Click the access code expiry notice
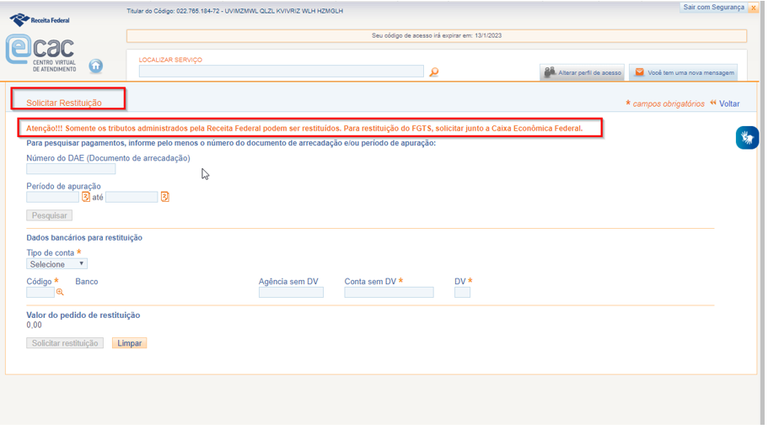 [x=436, y=36]
